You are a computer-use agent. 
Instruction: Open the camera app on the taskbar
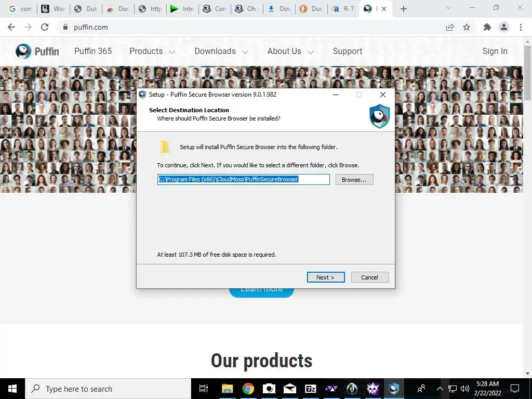pyautogui.click(x=269, y=389)
